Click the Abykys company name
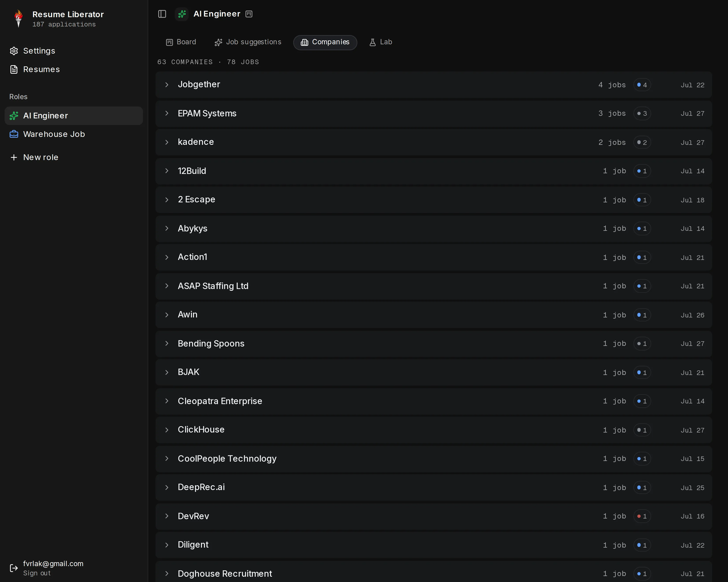Image resolution: width=728 pixels, height=582 pixels. (x=193, y=229)
